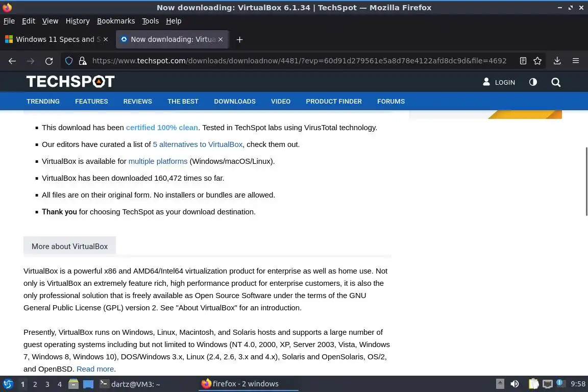Open the Bookmarks menu
This screenshot has width=588, height=392.
tap(116, 21)
